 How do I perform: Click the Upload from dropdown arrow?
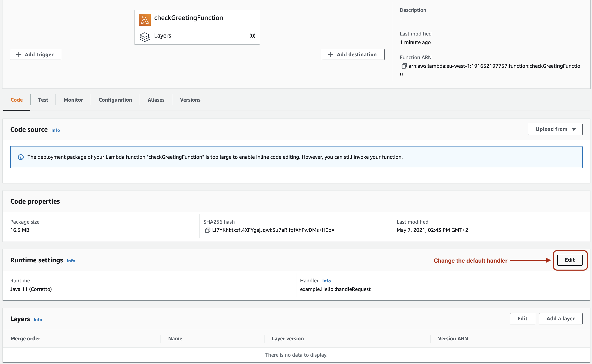click(574, 129)
